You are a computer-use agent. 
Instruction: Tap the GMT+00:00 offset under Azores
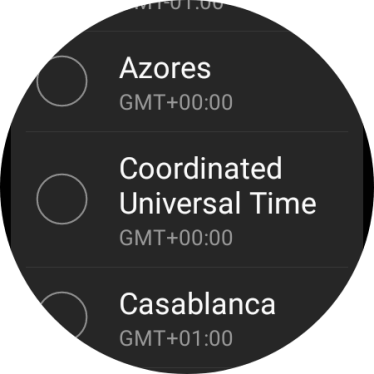[x=176, y=102]
